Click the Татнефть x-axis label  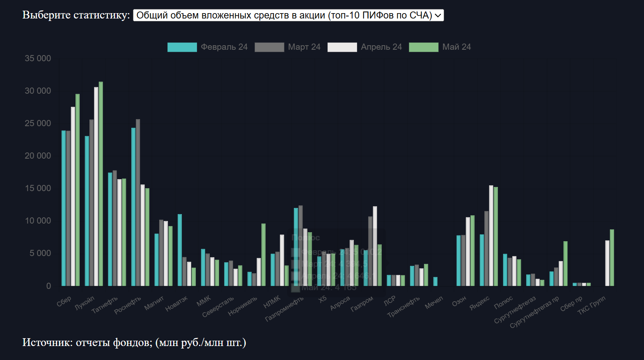tap(104, 305)
